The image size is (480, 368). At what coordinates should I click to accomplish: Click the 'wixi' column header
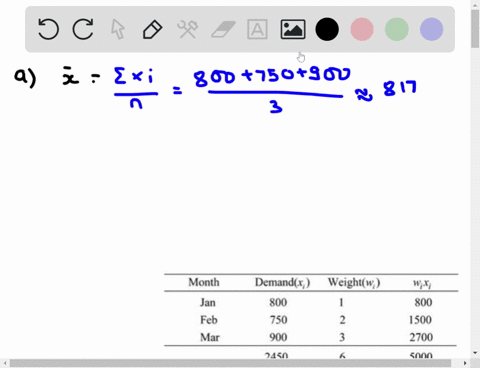(422, 283)
